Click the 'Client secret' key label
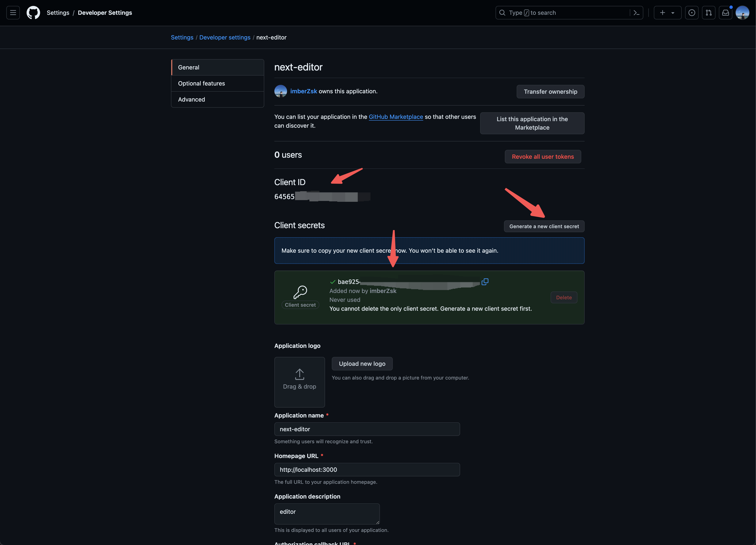Screen dimensions: 756x545 pyautogui.click(x=300, y=305)
